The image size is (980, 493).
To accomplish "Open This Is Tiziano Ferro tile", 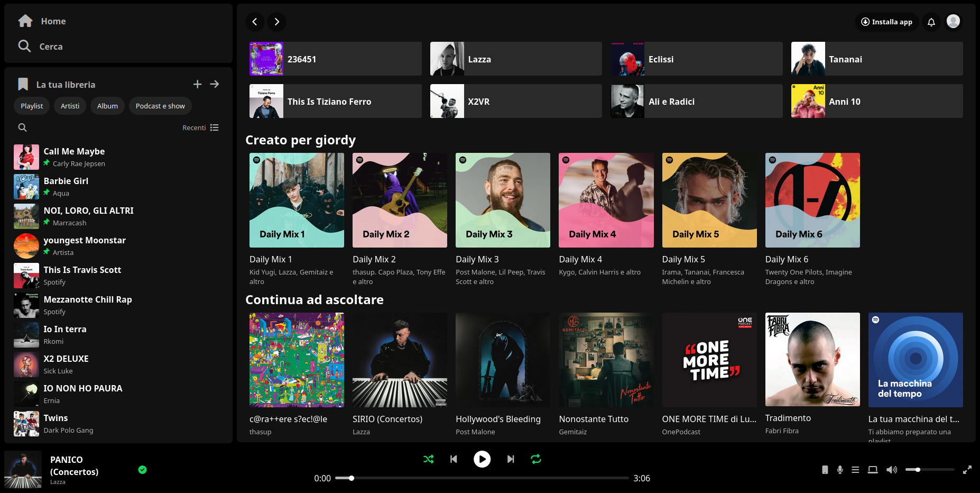I will coord(336,101).
